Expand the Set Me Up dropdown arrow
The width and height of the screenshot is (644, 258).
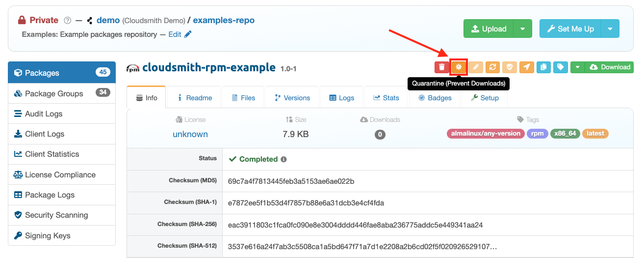tap(610, 29)
